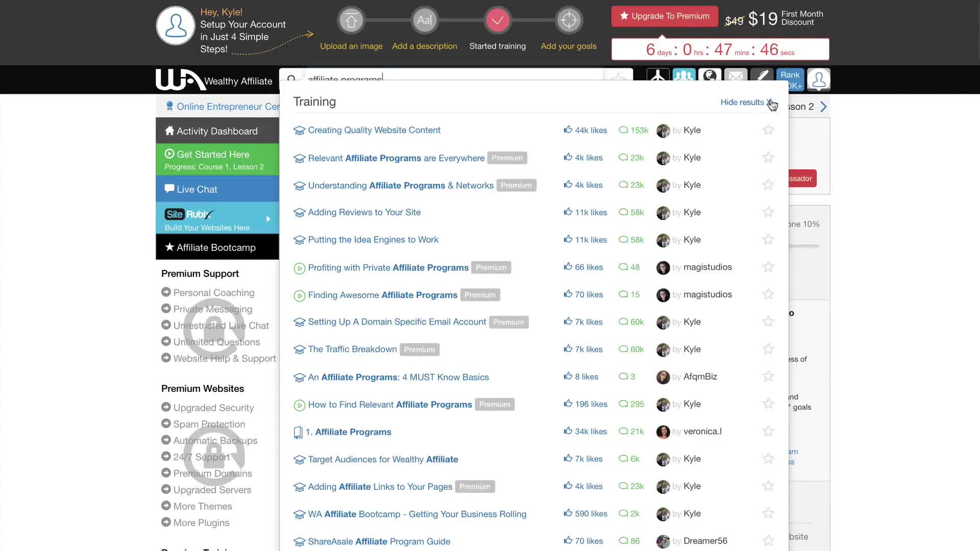
Task: Star the 1. Affiliate Programs result
Action: click(768, 432)
